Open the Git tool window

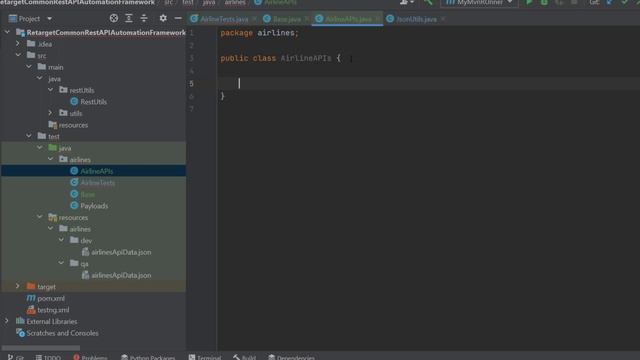[x=16, y=357]
